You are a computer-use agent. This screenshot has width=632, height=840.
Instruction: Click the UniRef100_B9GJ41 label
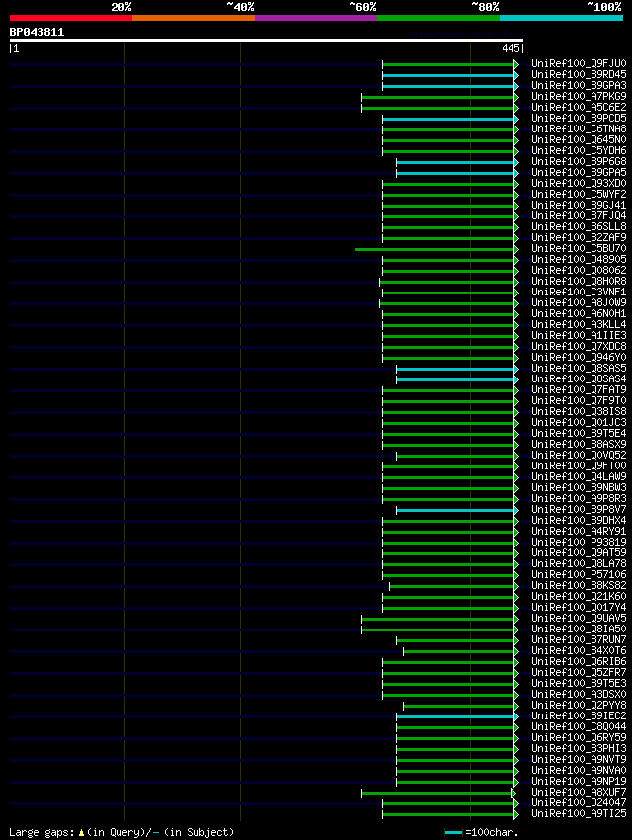[x=579, y=206]
